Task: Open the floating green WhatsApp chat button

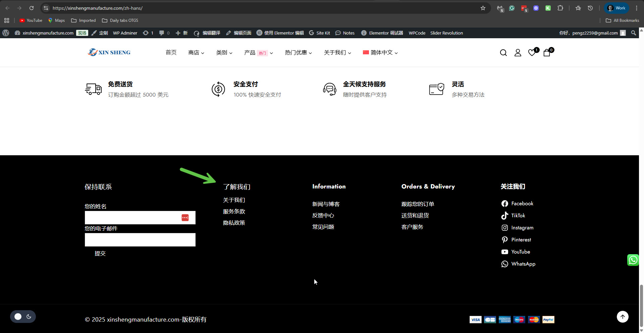Action: (633, 260)
